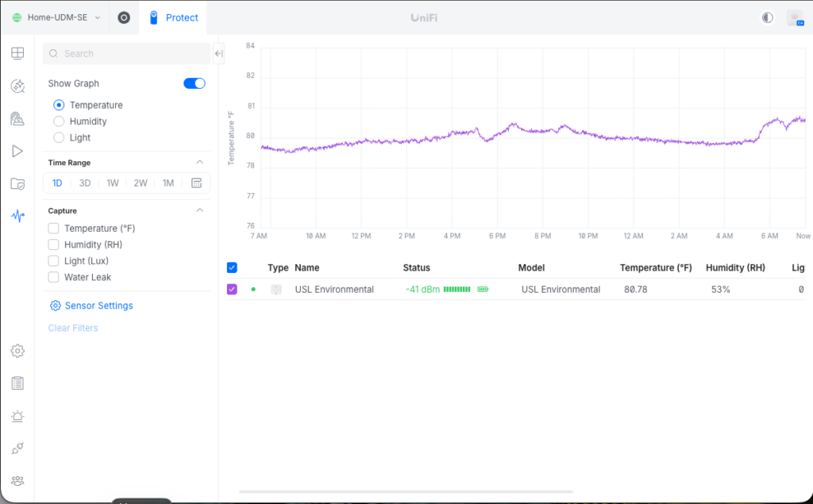Open custom date range calendar icon

pos(197,183)
